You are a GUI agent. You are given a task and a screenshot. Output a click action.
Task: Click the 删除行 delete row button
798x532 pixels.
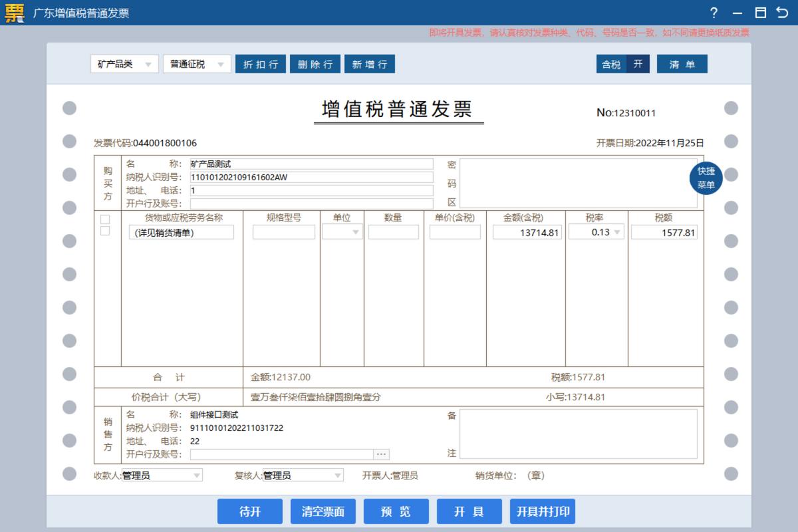(x=315, y=64)
